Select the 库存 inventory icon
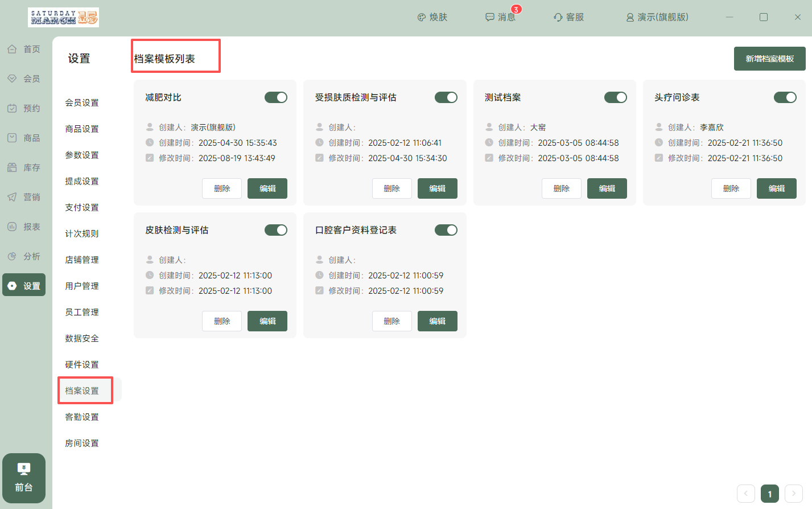812x509 pixels. 12,167
